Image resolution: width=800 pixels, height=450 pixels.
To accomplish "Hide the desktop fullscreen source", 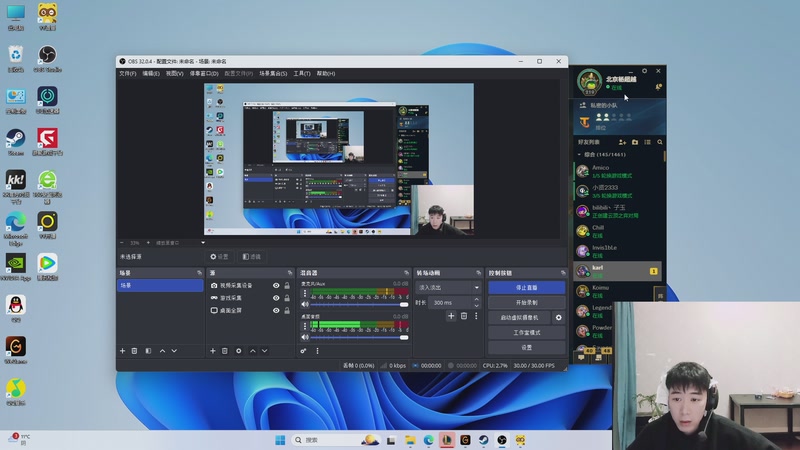I will pyautogui.click(x=276, y=310).
